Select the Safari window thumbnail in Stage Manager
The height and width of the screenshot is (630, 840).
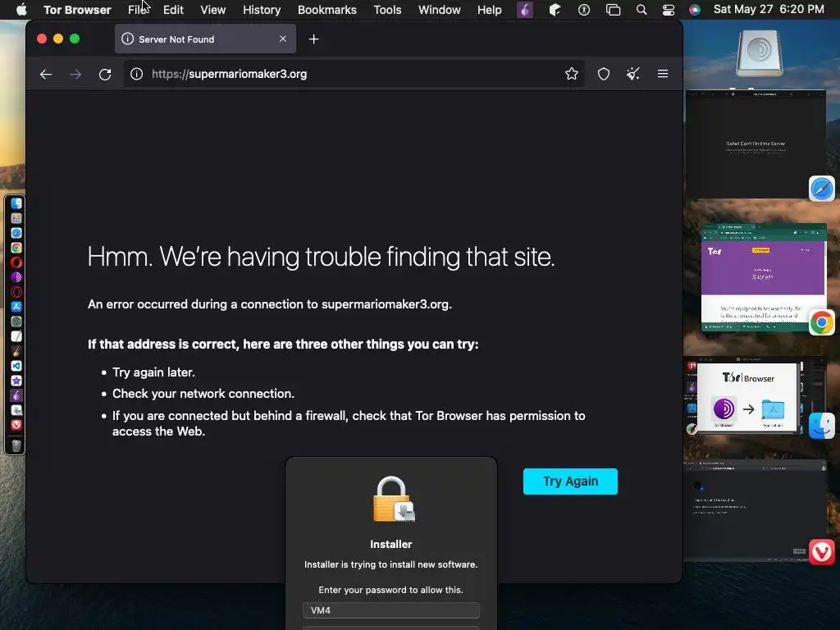point(756,144)
